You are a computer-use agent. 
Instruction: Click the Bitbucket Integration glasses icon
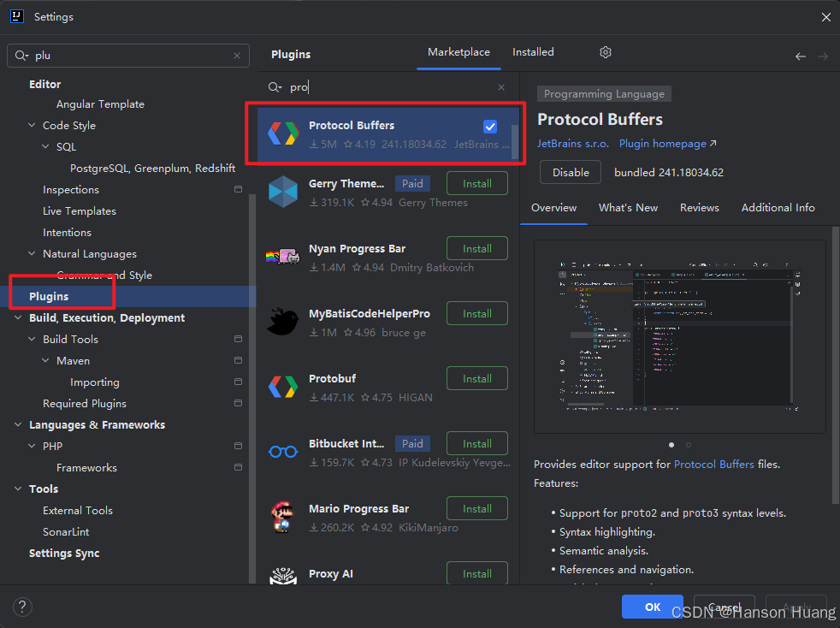pyautogui.click(x=283, y=452)
